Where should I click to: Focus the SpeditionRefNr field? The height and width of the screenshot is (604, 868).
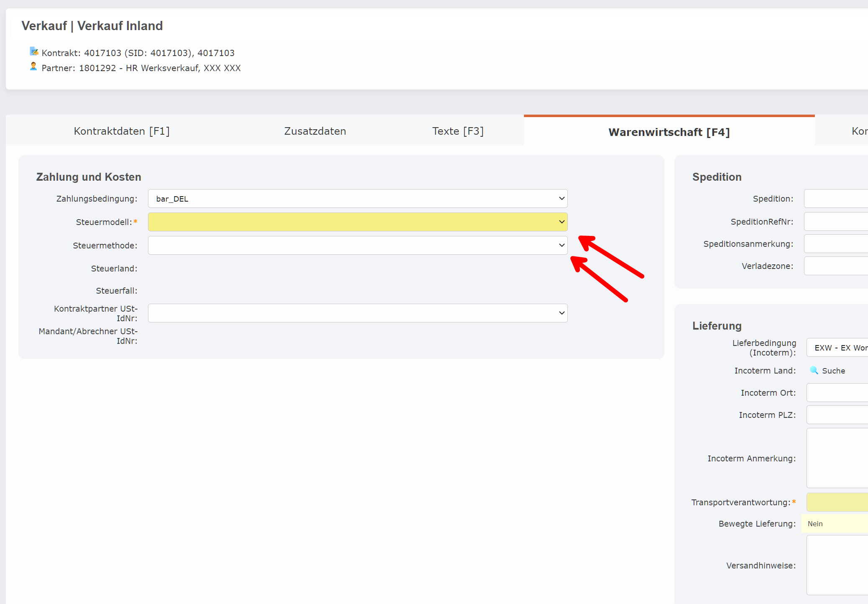point(836,222)
